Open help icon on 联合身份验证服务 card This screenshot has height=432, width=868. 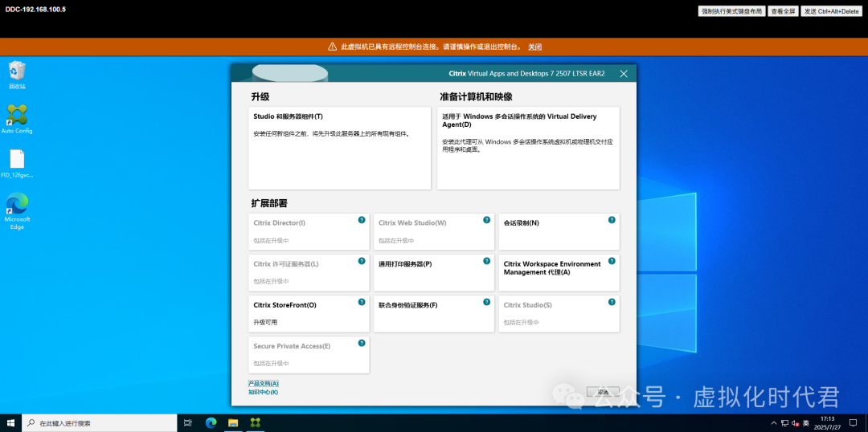click(x=486, y=301)
